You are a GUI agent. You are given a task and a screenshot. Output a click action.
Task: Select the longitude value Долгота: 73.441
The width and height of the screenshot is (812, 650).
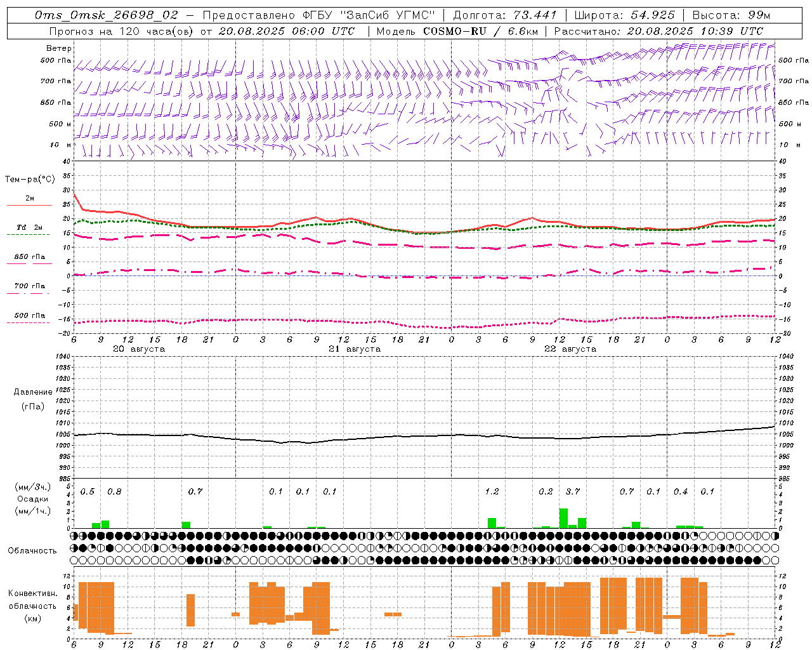coord(505,15)
